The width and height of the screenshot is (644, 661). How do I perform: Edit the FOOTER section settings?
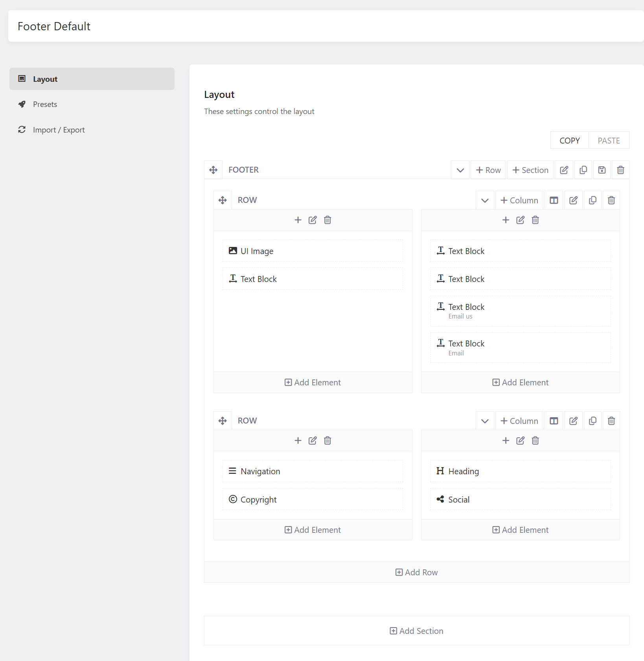tap(564, 170)
